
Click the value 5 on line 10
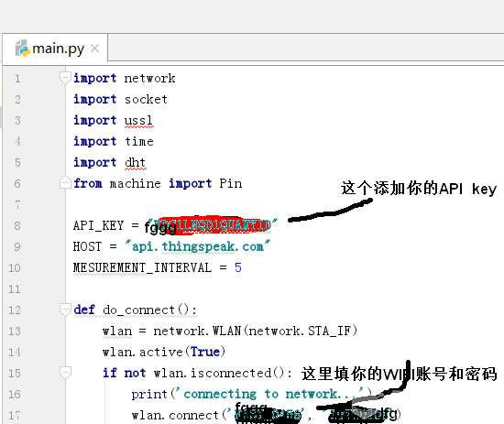point(238,267)
